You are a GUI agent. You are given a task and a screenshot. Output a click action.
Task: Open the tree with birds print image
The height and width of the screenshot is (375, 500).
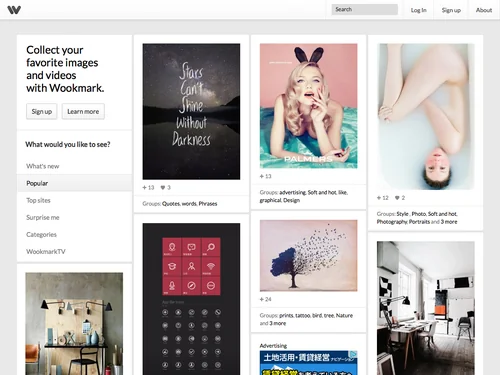click(308, 256)
